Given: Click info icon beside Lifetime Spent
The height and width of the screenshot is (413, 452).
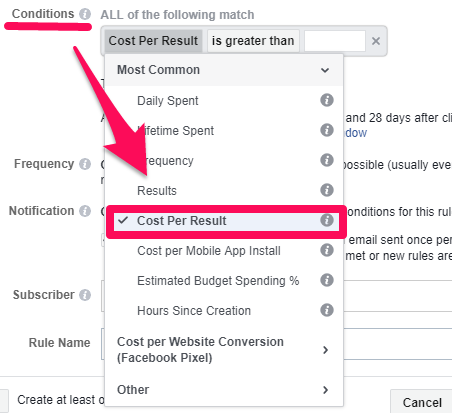Looking at the screenshot, I should point(327,130).
